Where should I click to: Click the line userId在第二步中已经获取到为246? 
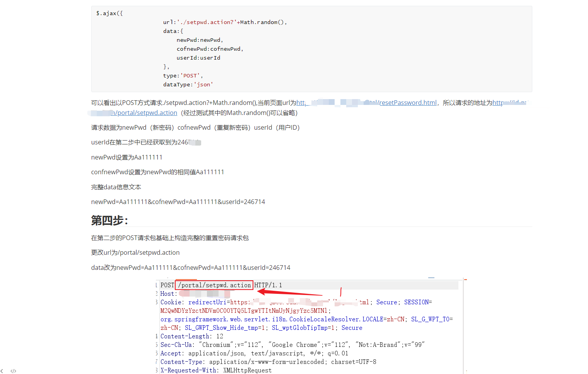pyautogui.click(x=146, y=142)
